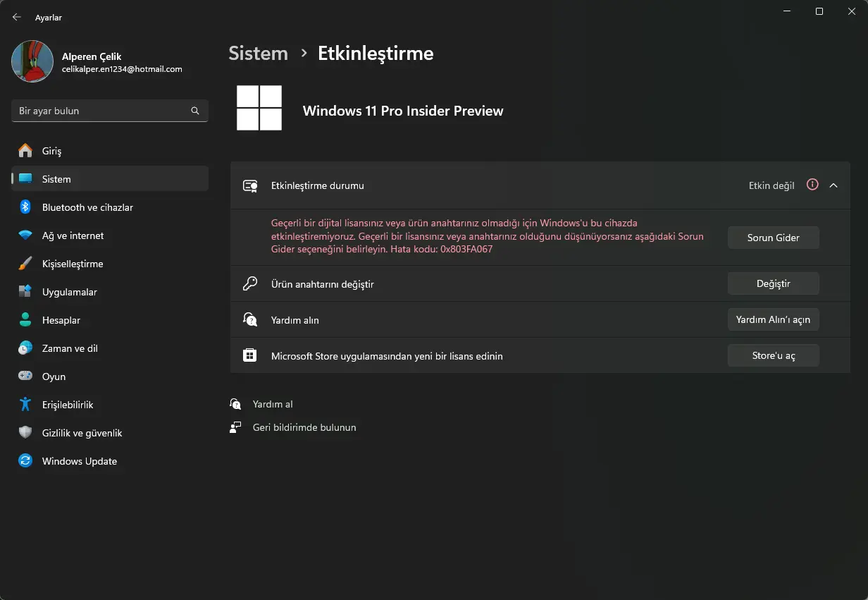Open Yardım Alın'ı açın button
The width and height of the screenshot is (868, 600).
774,319
